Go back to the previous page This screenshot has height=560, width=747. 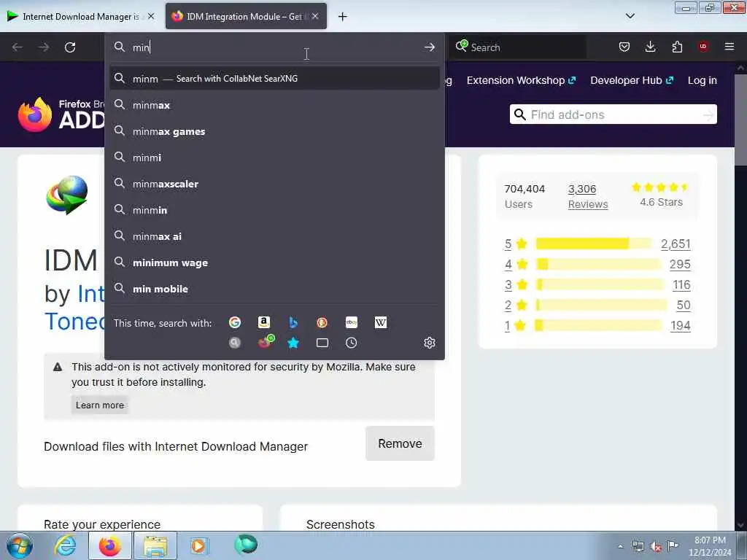(18, 47)
